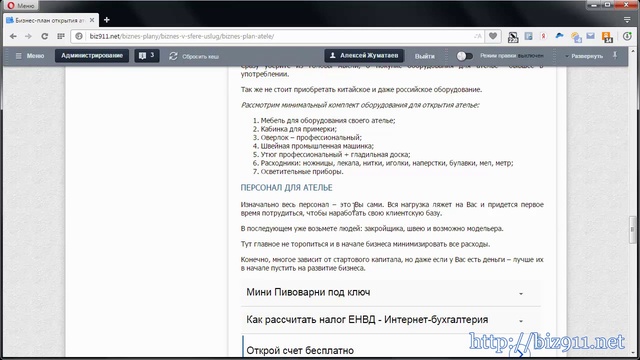Screen dimensions: 640x360
Task: Toggle the Режим правки switch
Action: [464, 56]
